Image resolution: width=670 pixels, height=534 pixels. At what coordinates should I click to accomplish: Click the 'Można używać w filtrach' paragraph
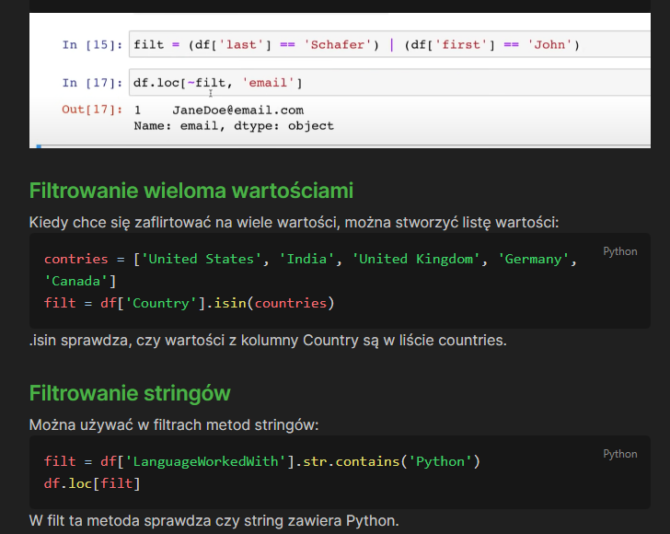(x=174, y=425)
